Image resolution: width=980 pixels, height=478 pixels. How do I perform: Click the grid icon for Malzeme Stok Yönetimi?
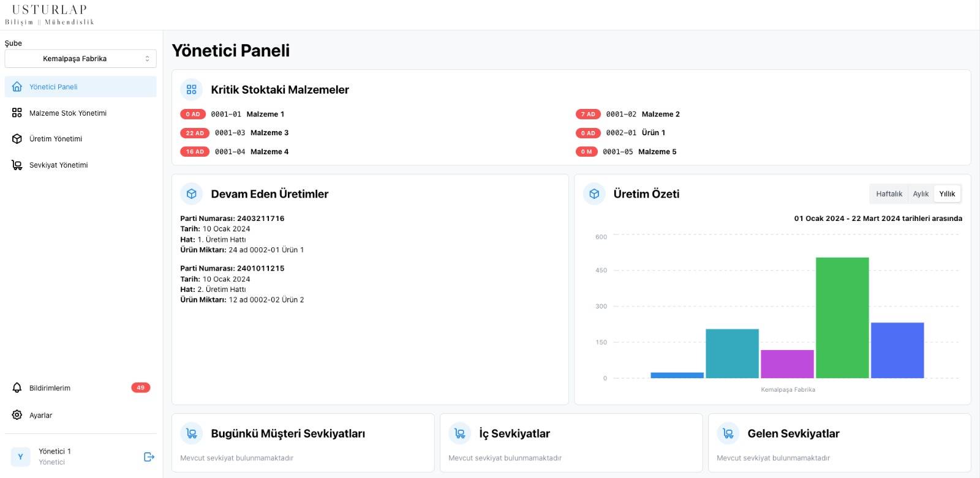tap(17, 113)
